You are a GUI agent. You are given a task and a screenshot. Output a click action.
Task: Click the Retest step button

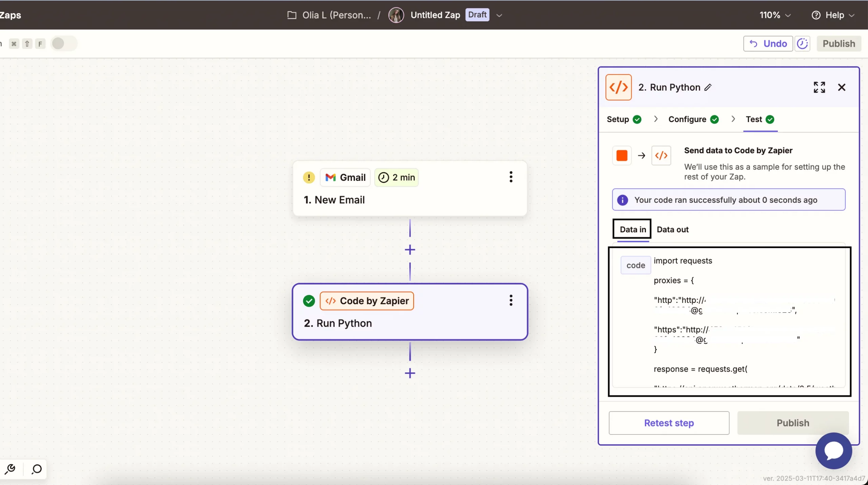click(669, 423)
